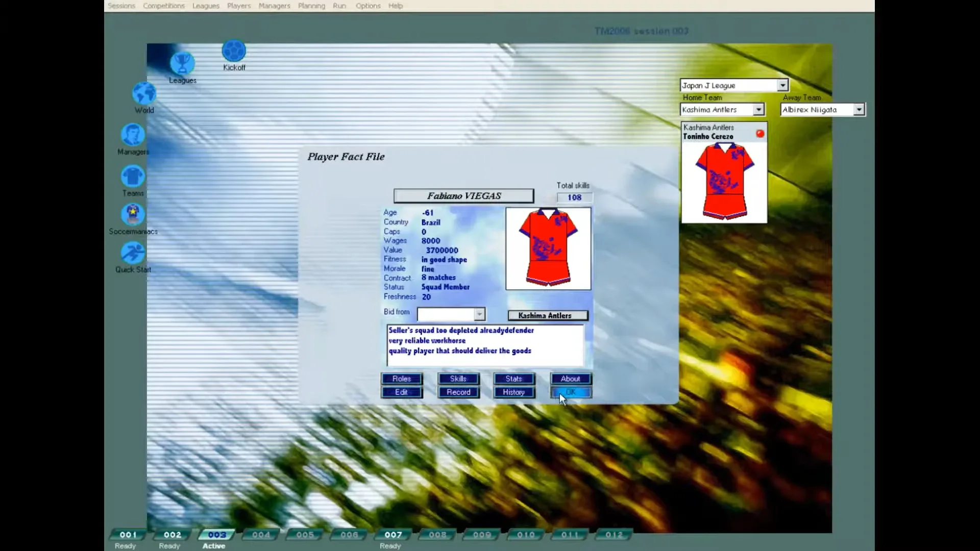Viewport: 980px width, 551px height.
Task: Open the Teams shirt icon
Action: (132, 176)
